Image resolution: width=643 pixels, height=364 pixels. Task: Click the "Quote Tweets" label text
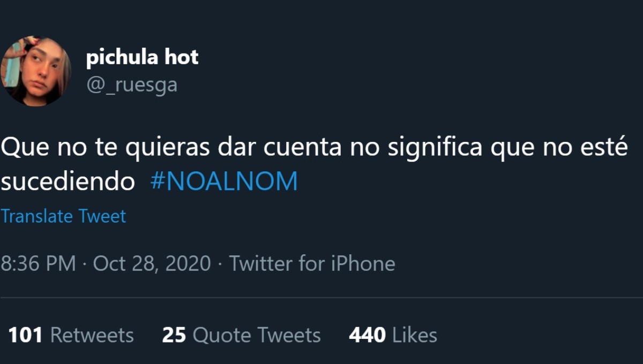[257, 335]
